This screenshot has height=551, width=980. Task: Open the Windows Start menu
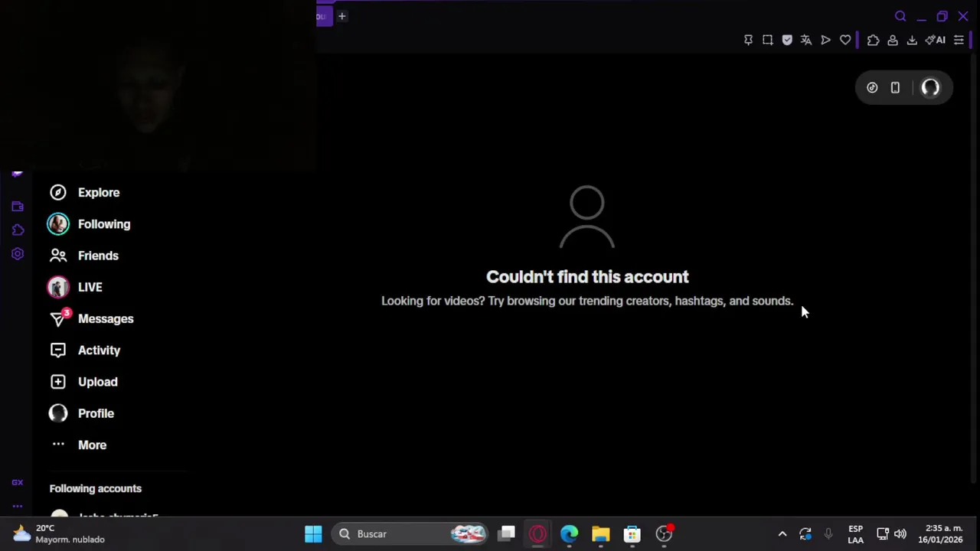click(x=313, y=534)
